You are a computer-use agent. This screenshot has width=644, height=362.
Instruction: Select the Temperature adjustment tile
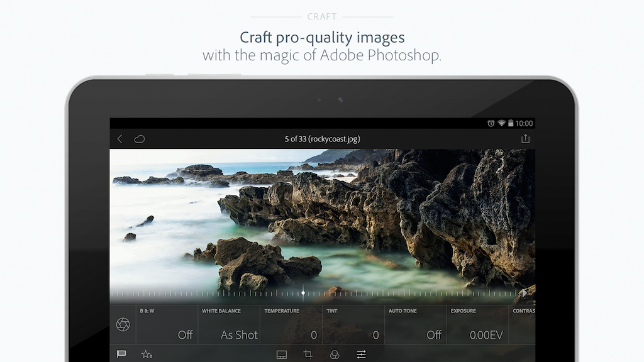pyautogui.click(x=291, y=325)
